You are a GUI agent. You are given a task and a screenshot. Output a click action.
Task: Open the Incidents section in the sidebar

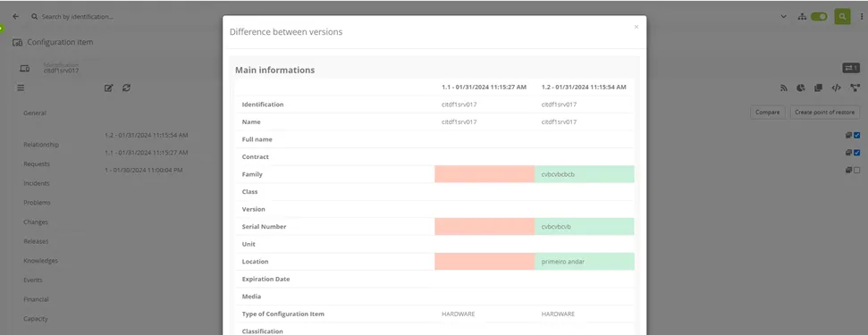pos(37,183)
